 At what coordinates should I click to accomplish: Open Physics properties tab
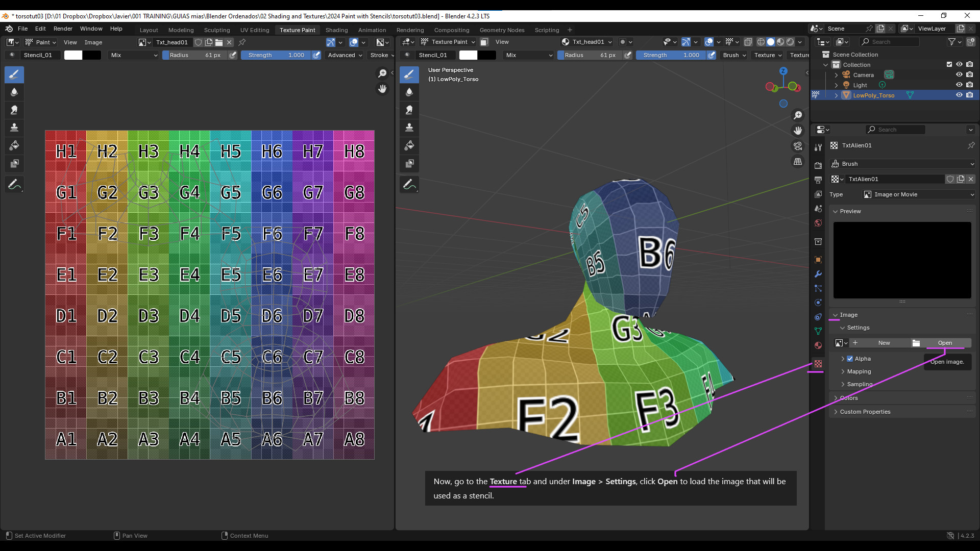tap(818, 303)
